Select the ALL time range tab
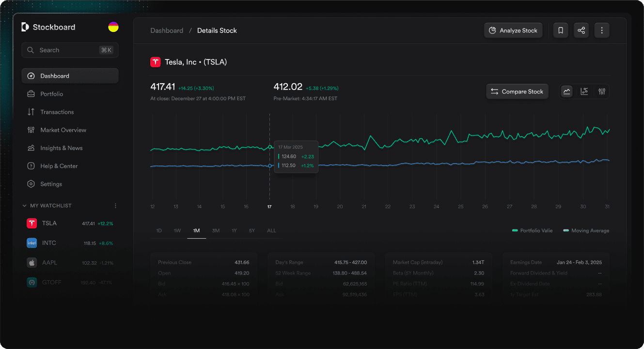The height and width of the screenshot is (349, 644). tap(271, 230)
